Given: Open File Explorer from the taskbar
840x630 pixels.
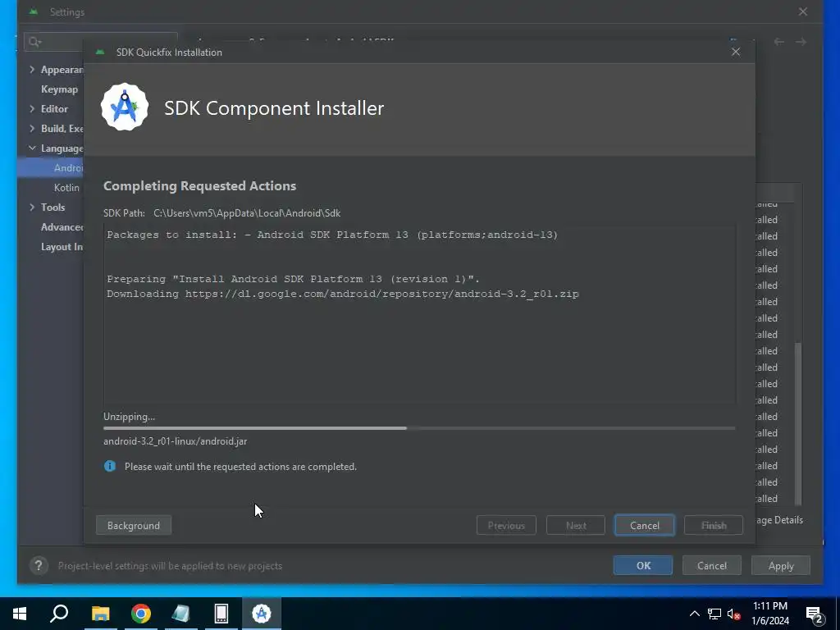Looking at the screenshot, I should tap(100, 614).
